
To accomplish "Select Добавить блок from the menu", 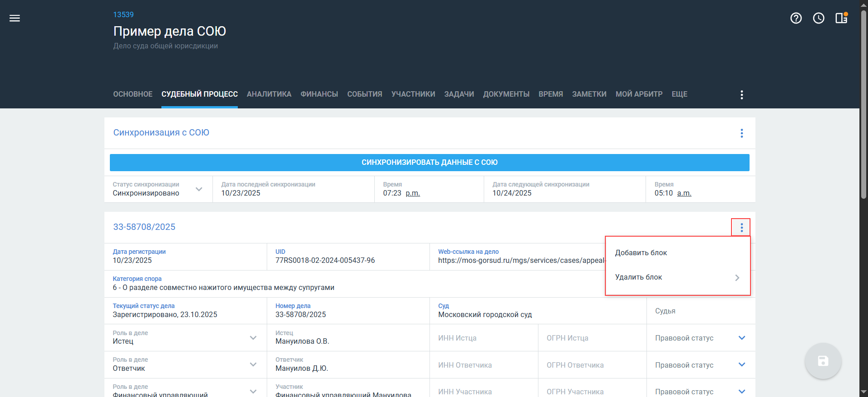I will pyautogui.click(x=641, y=253).
